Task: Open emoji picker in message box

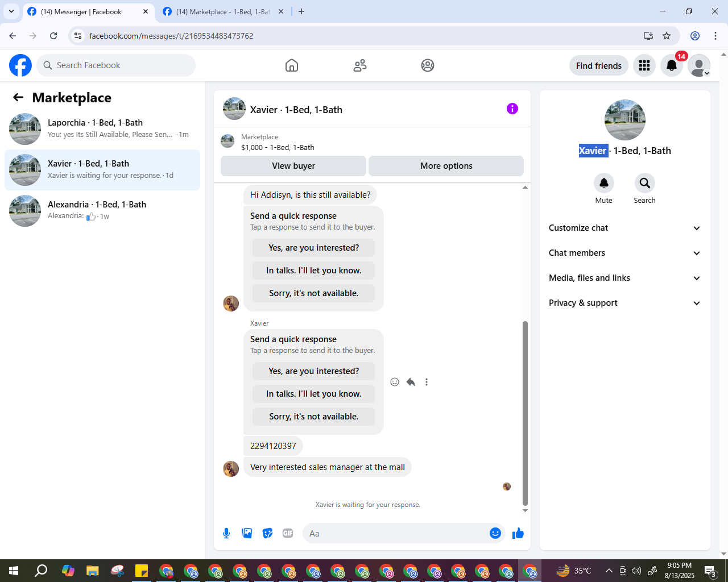Action: (x=495, y=533)
